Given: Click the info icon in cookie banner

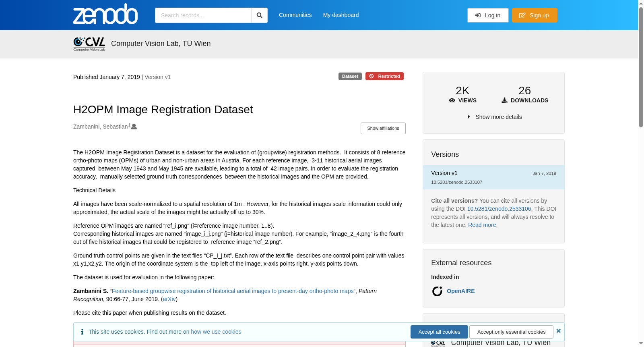Looking at the screenshot, I should 82,332.
